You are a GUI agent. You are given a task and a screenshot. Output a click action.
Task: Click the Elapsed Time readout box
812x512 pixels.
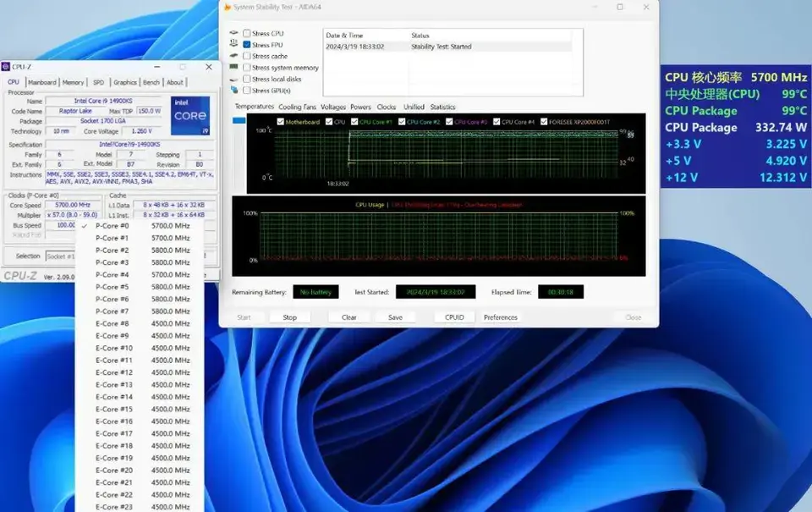[561, 292]
